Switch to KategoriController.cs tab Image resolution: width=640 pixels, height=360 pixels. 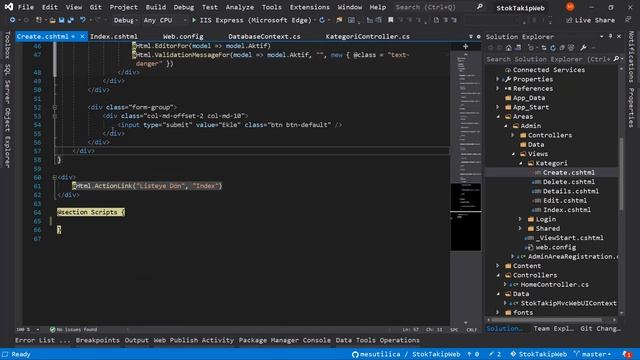click(367, 36)
